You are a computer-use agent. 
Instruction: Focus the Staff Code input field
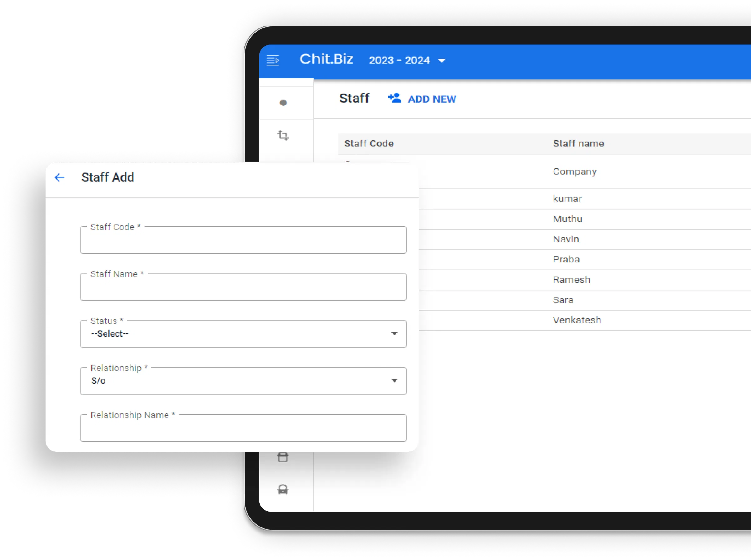[x=243, y=240]
